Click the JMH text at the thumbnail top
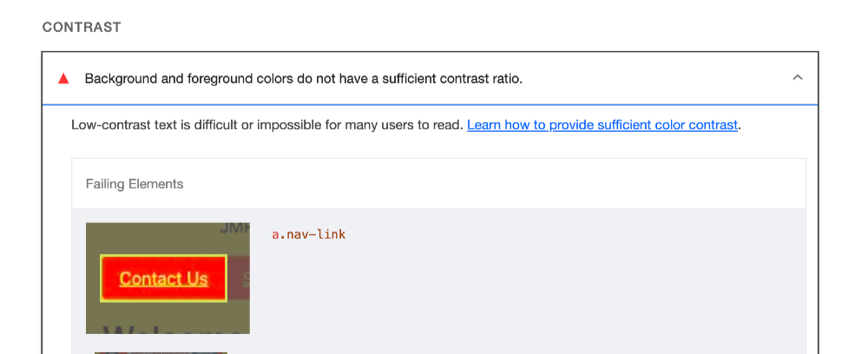The image size is (868, 354). pos(234,229)
